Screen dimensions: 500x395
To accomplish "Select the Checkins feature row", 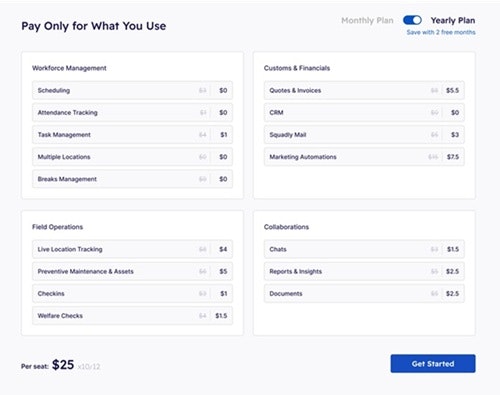I will tap(132, 294).
